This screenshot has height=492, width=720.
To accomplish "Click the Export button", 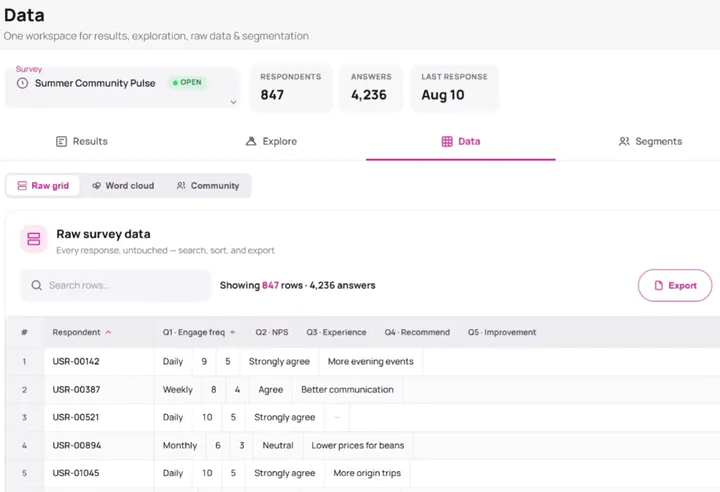I will click(675, 285).
